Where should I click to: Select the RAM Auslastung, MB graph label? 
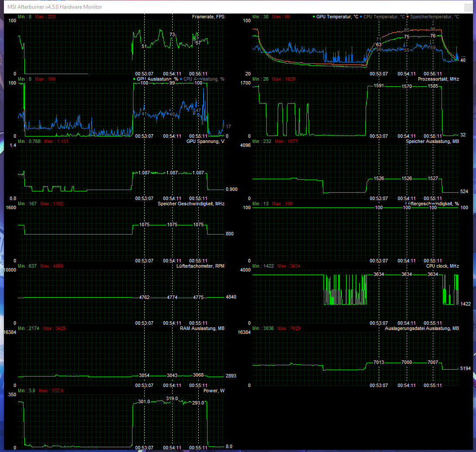(x=202, y=328)
